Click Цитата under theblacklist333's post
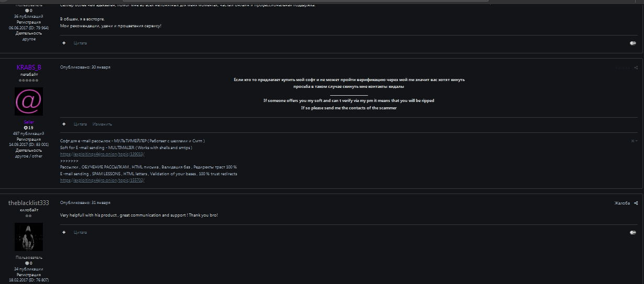The image size is (644, 284). [x=80, y=232]
